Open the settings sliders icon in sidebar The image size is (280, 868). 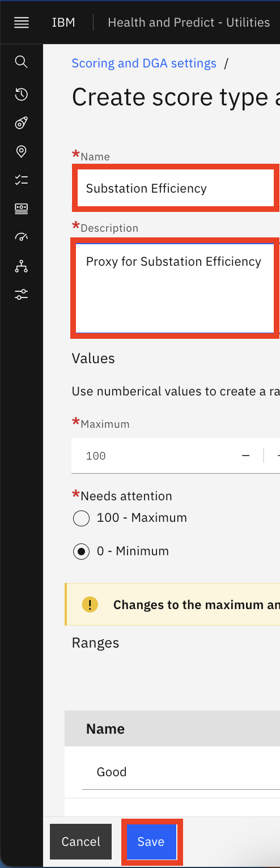[x=22, y=295]
